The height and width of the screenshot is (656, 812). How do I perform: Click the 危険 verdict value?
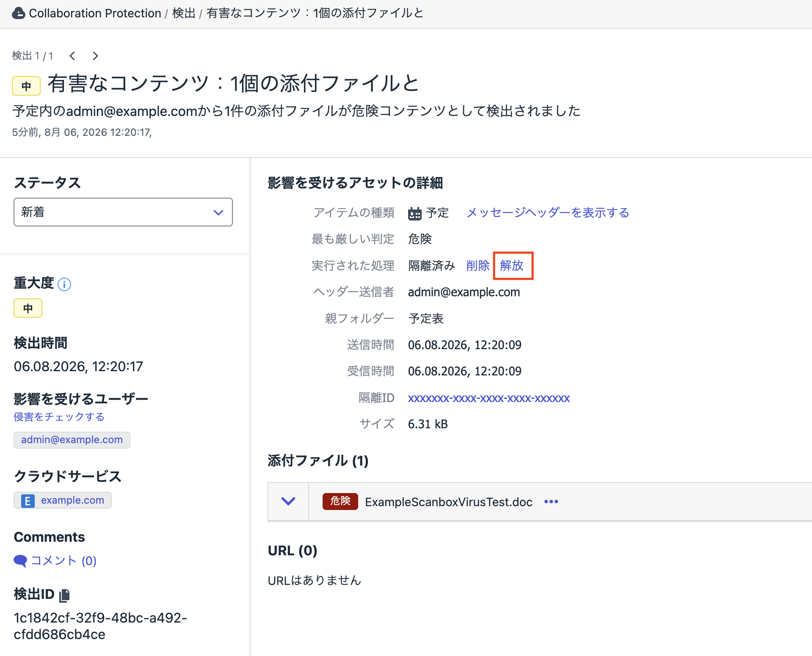420,239
